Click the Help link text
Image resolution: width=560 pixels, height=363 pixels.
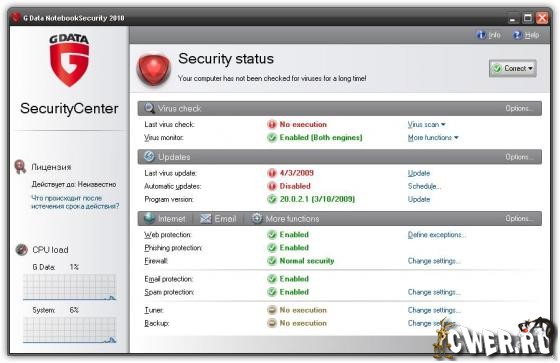click(532, 35)
